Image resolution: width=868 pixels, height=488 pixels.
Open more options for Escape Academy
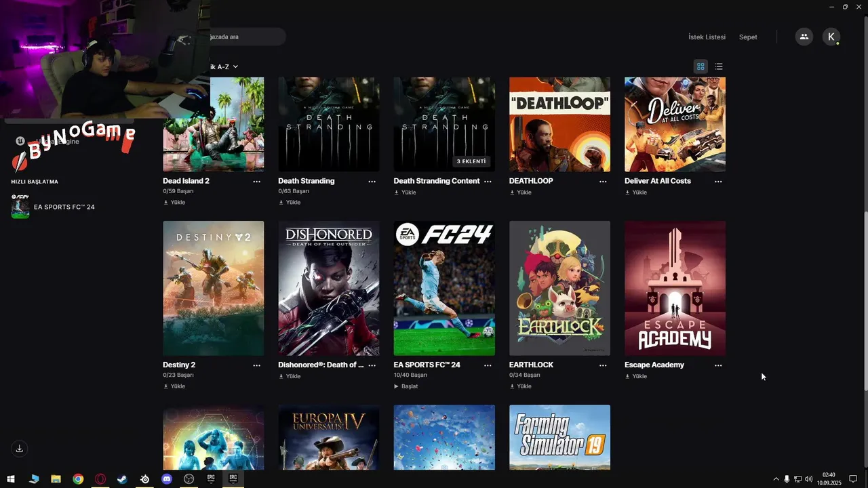click(718, 365)
